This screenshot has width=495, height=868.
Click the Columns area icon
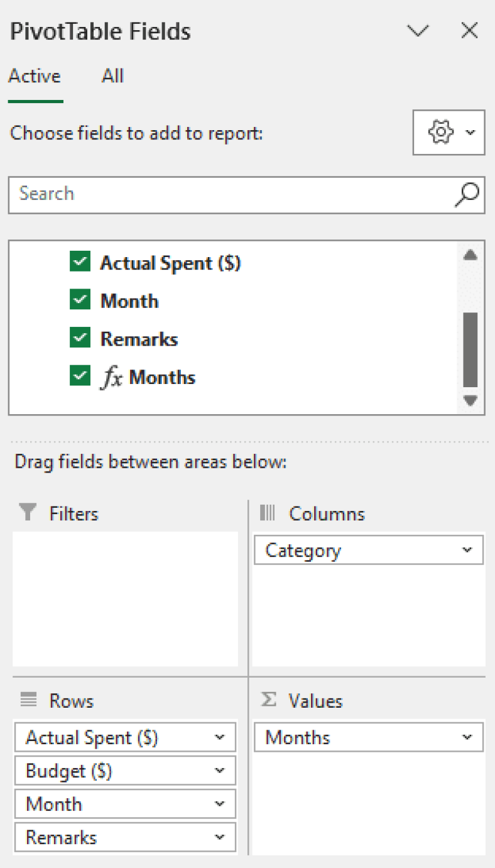[x=268, y=513]
